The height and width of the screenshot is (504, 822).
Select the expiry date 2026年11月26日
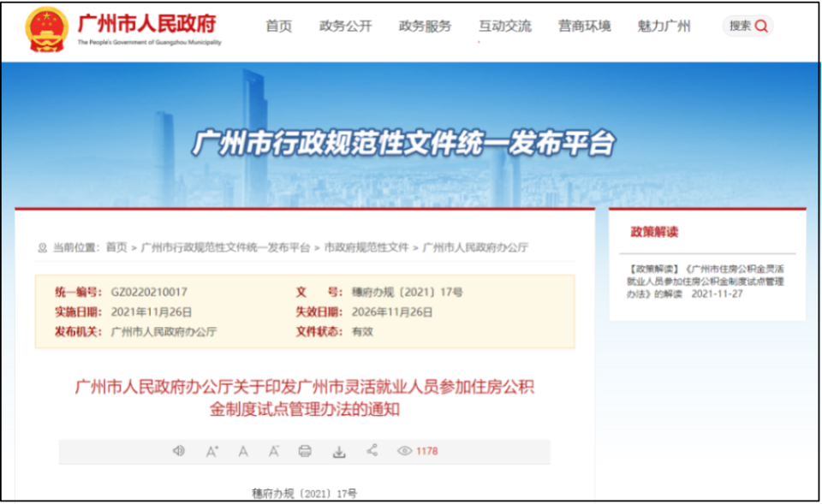click(x=392, y=312)
